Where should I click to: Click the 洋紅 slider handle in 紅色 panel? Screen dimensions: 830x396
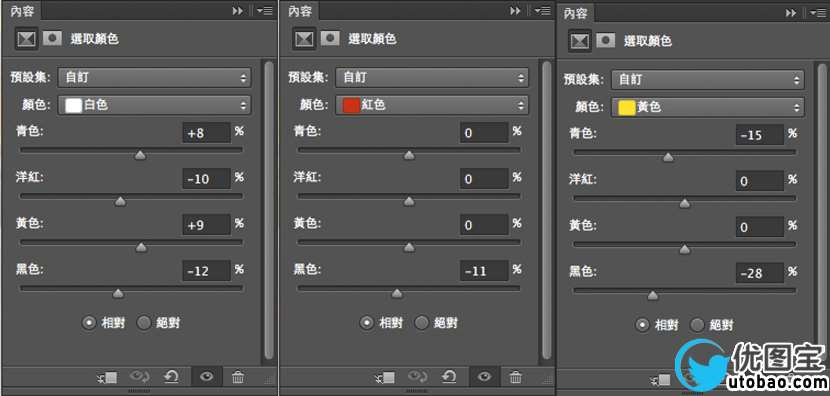409,201
